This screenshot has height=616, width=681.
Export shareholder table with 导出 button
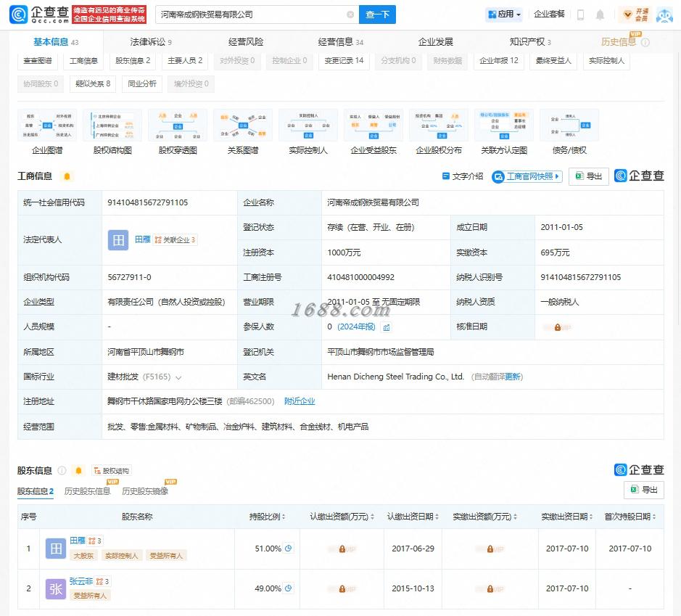[643, 490]
